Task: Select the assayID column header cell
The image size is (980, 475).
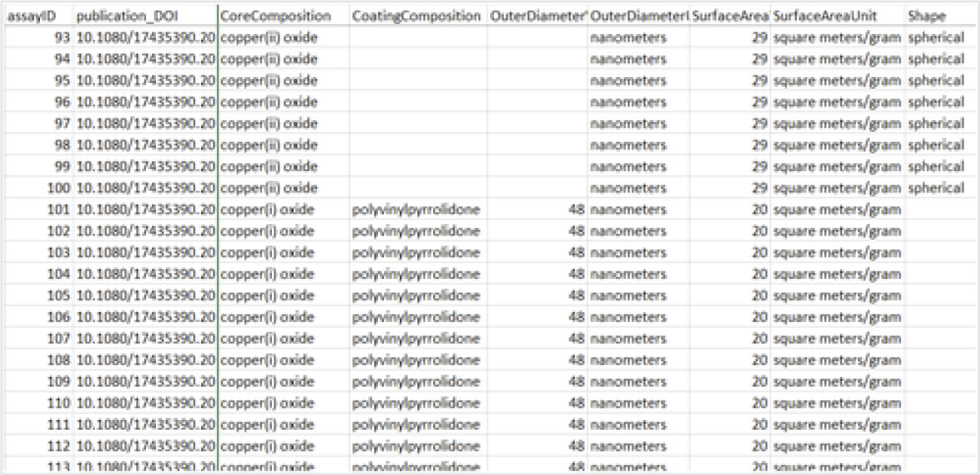Action: pyautogui.click(x=38, y=16)
